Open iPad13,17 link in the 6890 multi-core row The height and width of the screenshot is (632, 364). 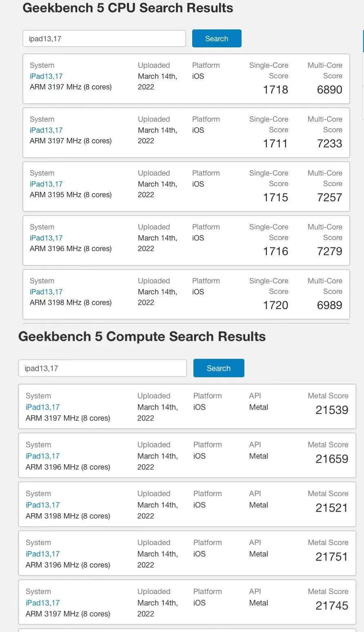[x=46, y=76]
